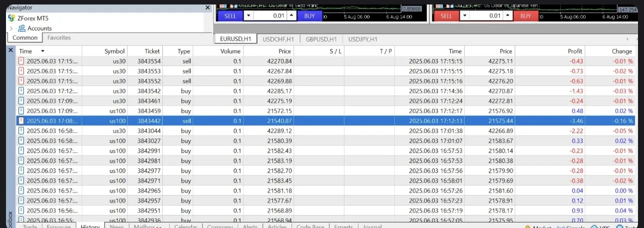Click the Accounts people icon
This screenshot has width=644, height=228.
click(x=21, y=28)
